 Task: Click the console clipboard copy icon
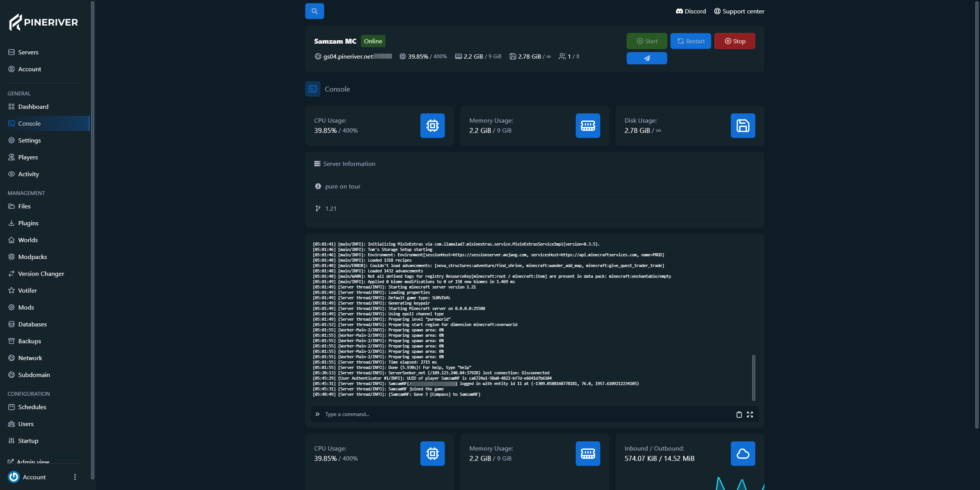tap(739, 415)
